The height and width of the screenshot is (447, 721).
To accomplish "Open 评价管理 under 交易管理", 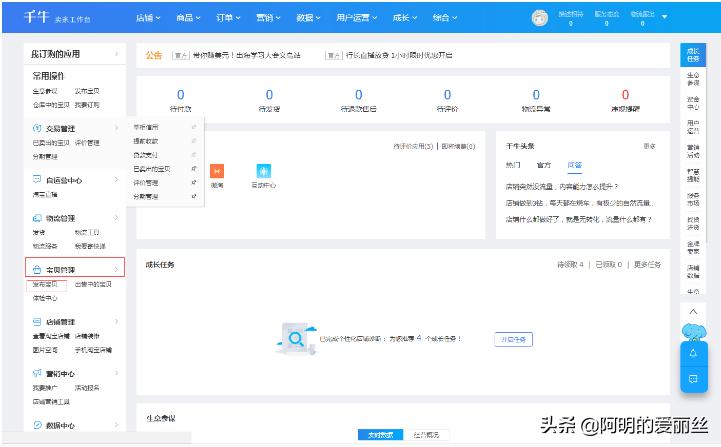I will [x=87, y=143].
